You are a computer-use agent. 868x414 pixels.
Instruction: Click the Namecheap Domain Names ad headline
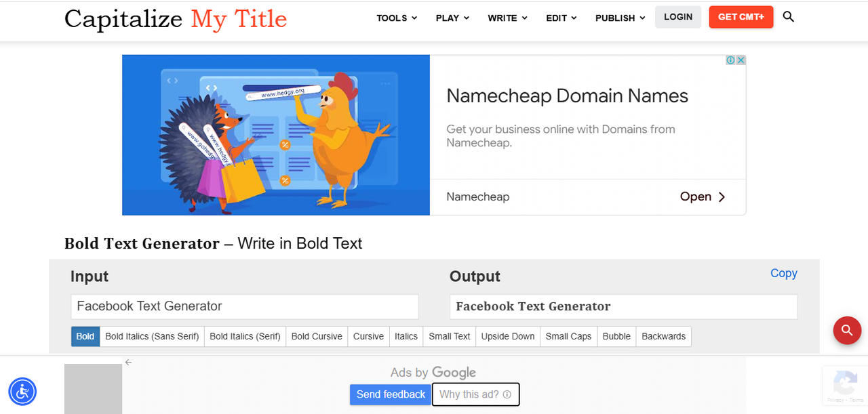pyautogui.click(x=567, y=96)
